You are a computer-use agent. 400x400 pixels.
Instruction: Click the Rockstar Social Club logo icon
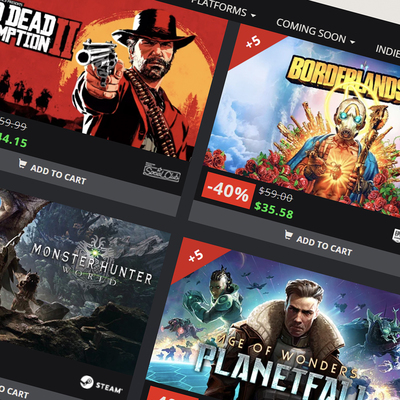(x=162, y=173)
